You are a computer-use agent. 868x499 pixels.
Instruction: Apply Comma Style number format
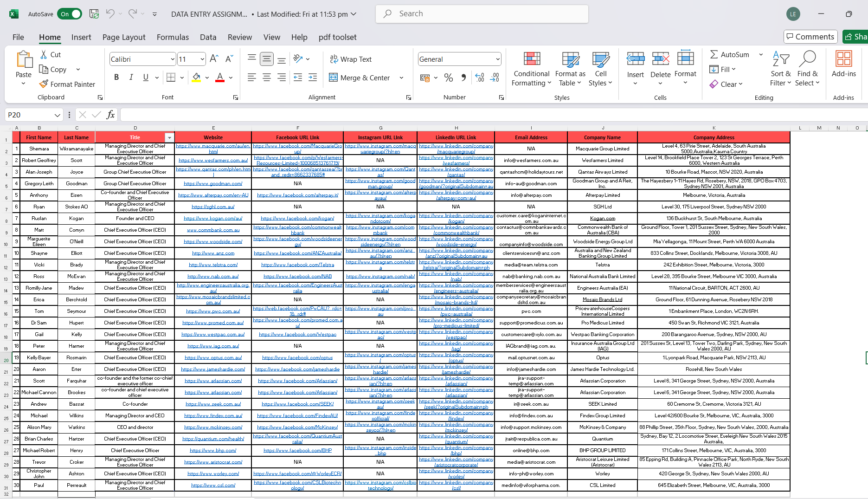(x=463, y=78)
